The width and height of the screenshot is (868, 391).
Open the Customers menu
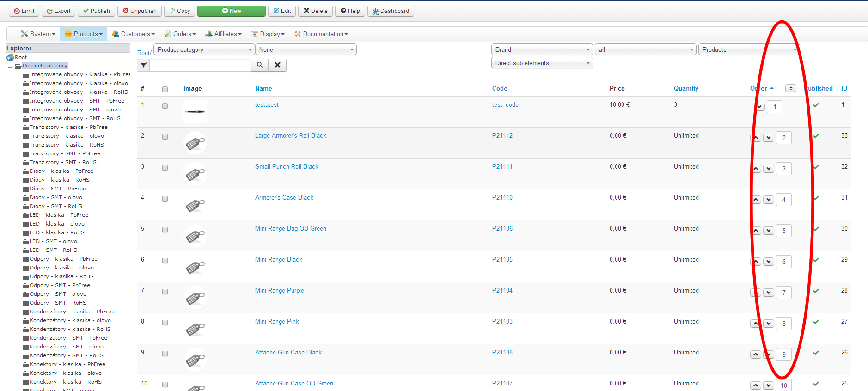pyautogui.click(x=133, y=34)
